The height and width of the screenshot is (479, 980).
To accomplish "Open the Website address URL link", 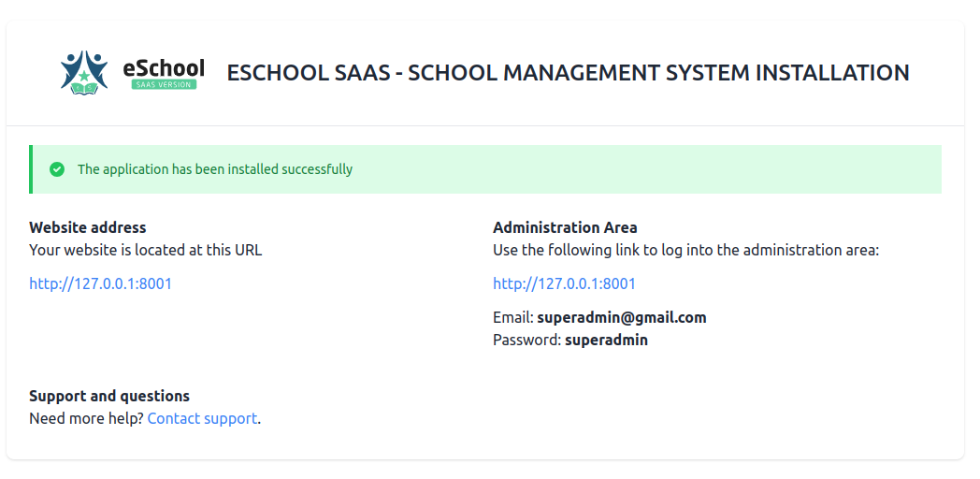I will coord(100,283).
